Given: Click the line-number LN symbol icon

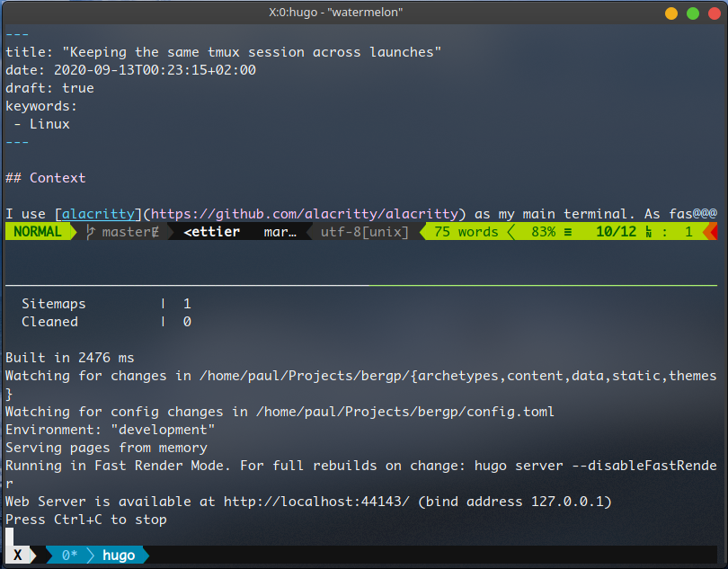Looking at the screenshot, I should pyautogui.click(x=649, y=231).
